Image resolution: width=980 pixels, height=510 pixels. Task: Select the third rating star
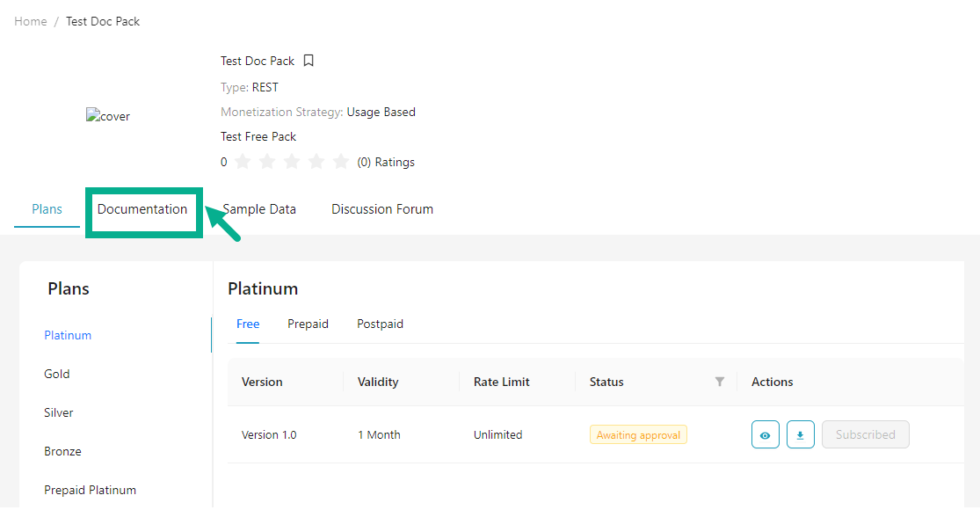(292, 162)
